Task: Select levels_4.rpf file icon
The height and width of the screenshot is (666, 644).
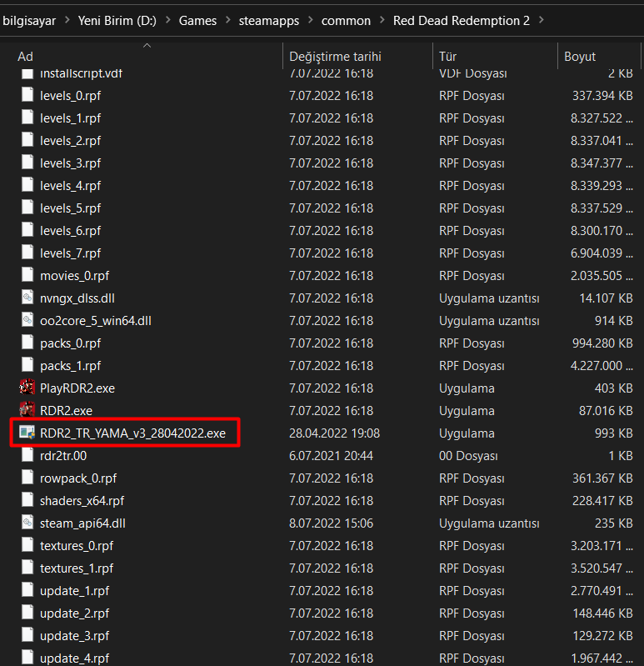Action: coord(27,185)
